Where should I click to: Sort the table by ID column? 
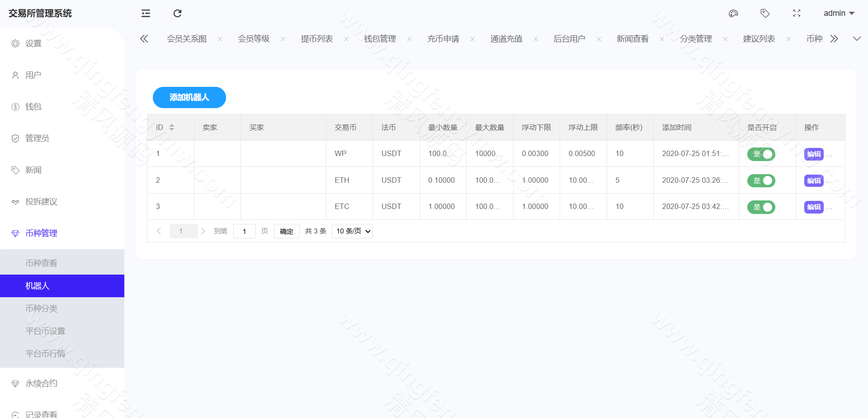(x=171, y=127)
